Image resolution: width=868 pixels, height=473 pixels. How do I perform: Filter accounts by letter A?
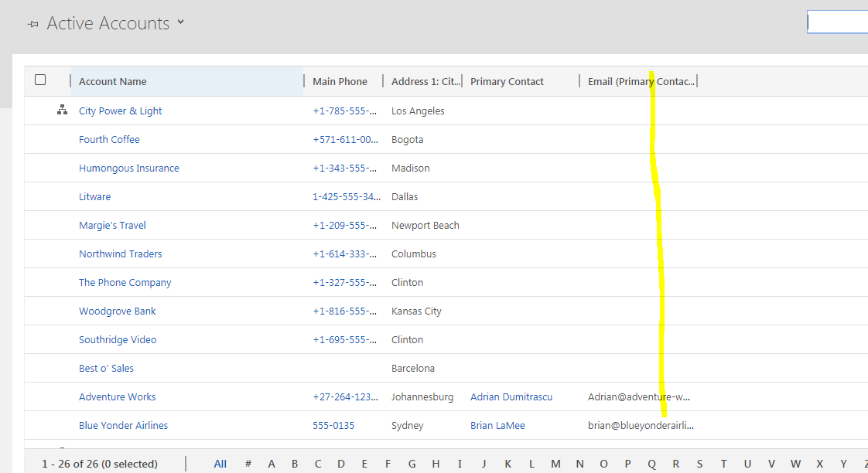tap(272, 464)
